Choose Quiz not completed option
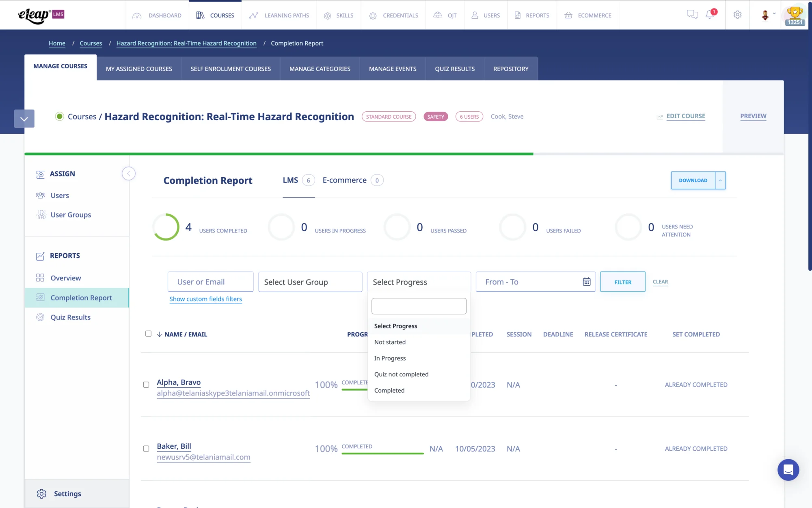Screen dimensions: 812x508 pyautogui.click(x=419, y=374)
